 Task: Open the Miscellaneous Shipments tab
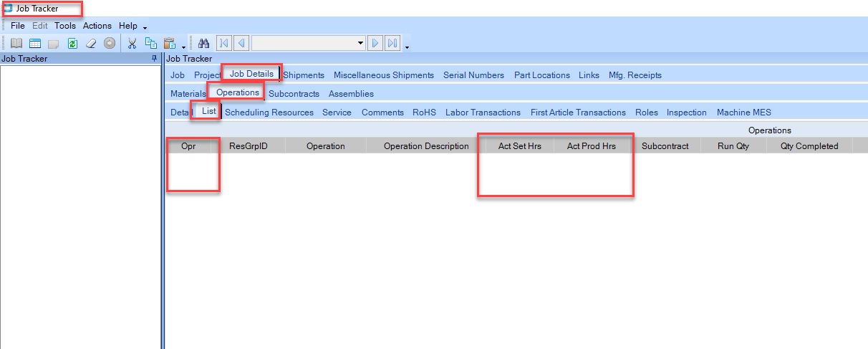384,75
